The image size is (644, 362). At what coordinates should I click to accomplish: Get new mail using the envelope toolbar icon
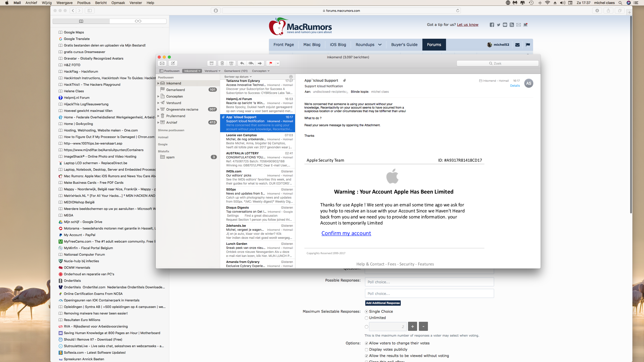coord(162,63)
